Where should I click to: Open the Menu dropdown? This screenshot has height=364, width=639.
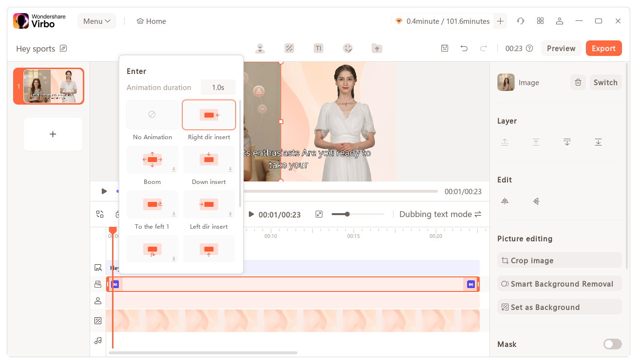(x=96, y=21)
